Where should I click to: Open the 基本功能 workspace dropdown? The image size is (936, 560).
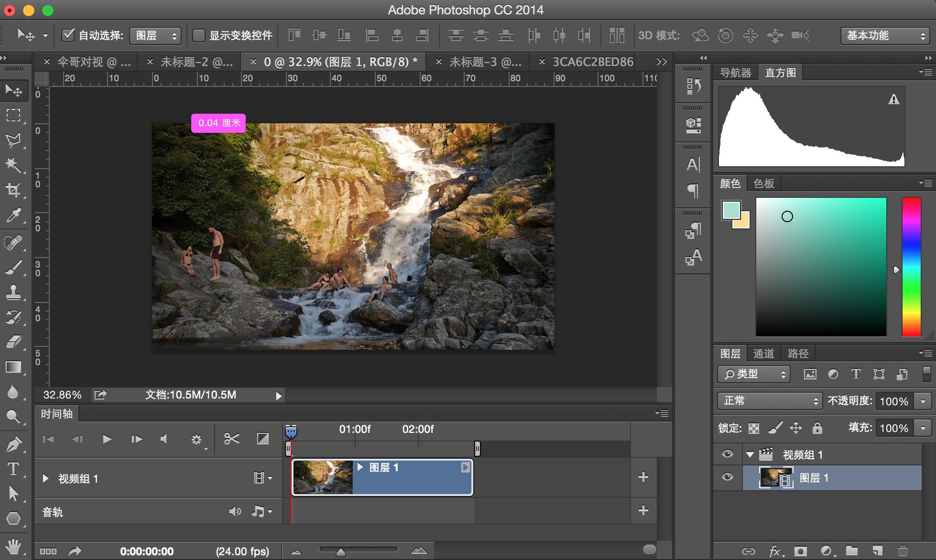coord(885,35)
